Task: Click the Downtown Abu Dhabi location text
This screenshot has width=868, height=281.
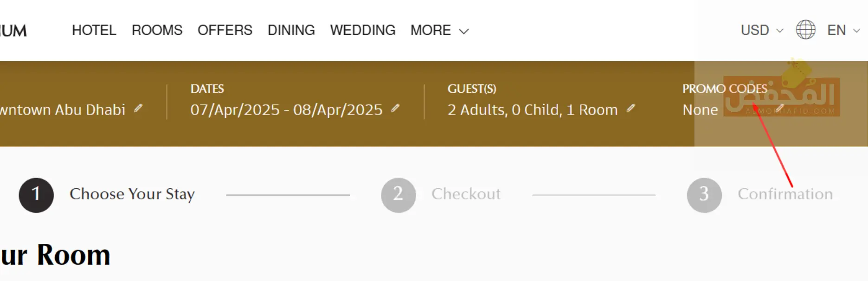Action: click(x=63, y=110)
